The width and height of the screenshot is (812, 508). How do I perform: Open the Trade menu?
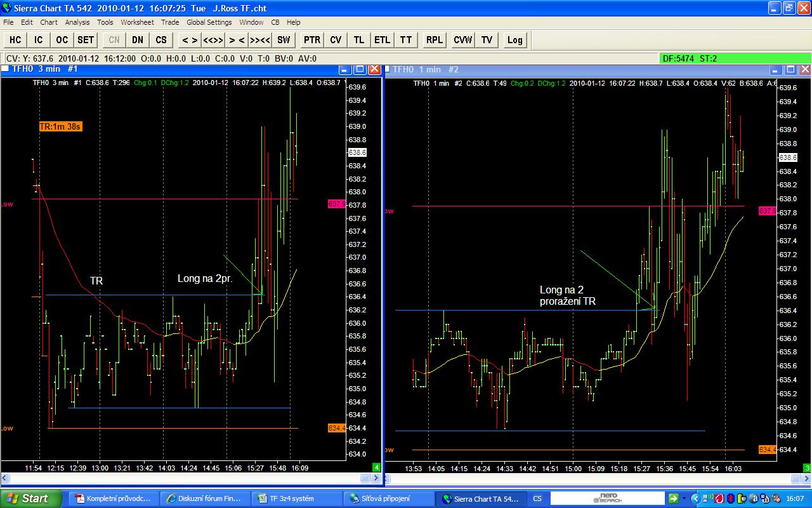(x=170, y=22)
